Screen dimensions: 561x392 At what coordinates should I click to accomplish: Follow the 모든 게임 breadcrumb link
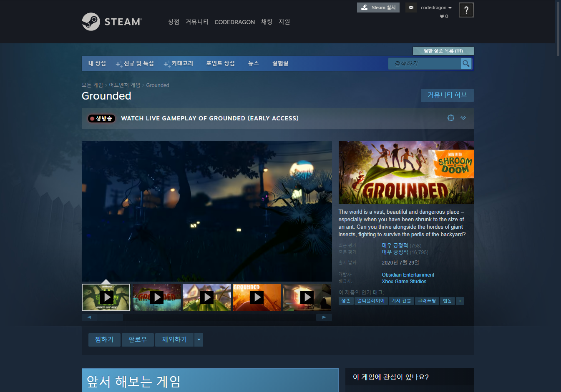(x=92, y=85)
